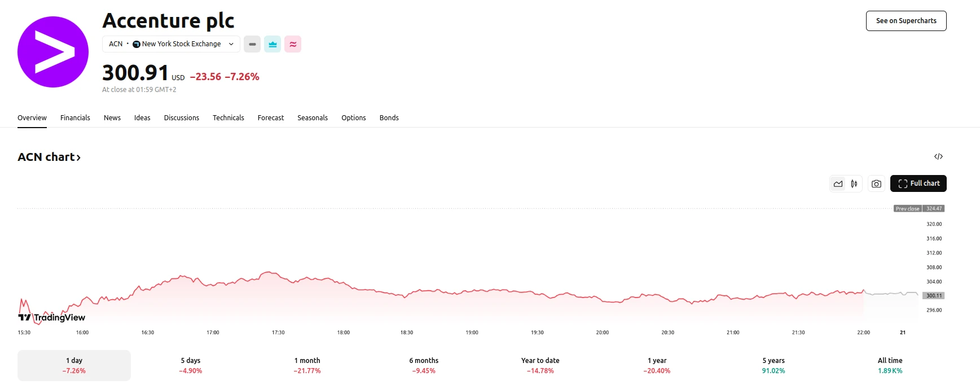Select the 1 month time range
Screen dimensions: 980x385
pyautogui.click(x=307, y=365)
